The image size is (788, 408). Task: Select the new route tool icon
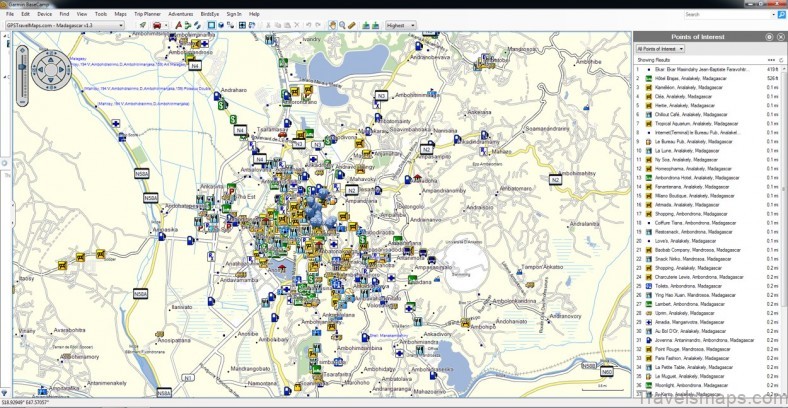(188, 25)
